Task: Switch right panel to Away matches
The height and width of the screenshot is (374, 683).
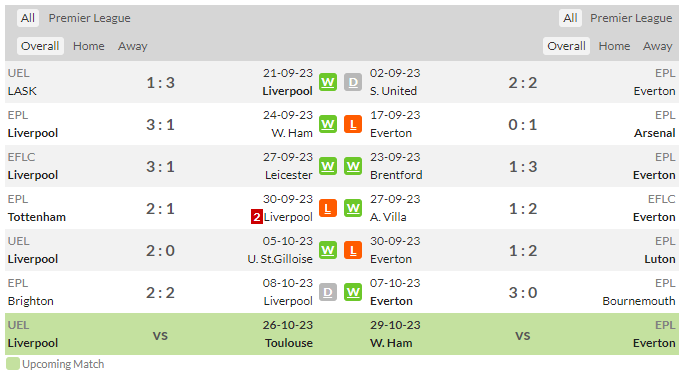Action: [657, 46]
